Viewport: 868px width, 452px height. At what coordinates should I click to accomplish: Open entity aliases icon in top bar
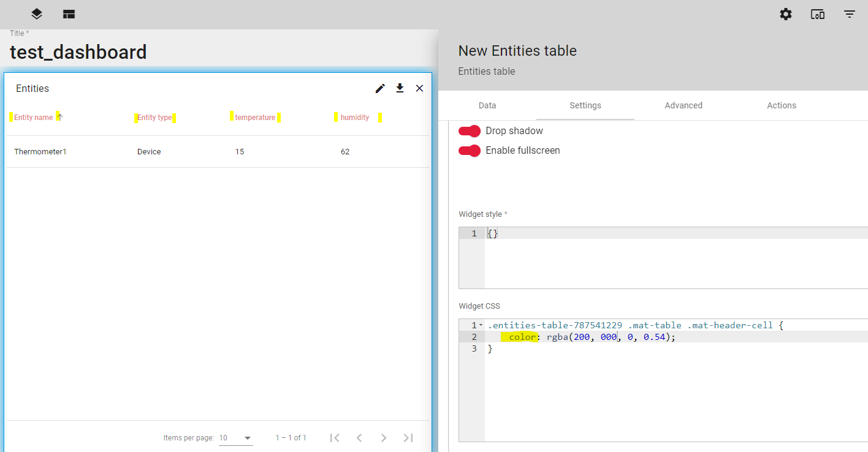click(x=818, y=14)
